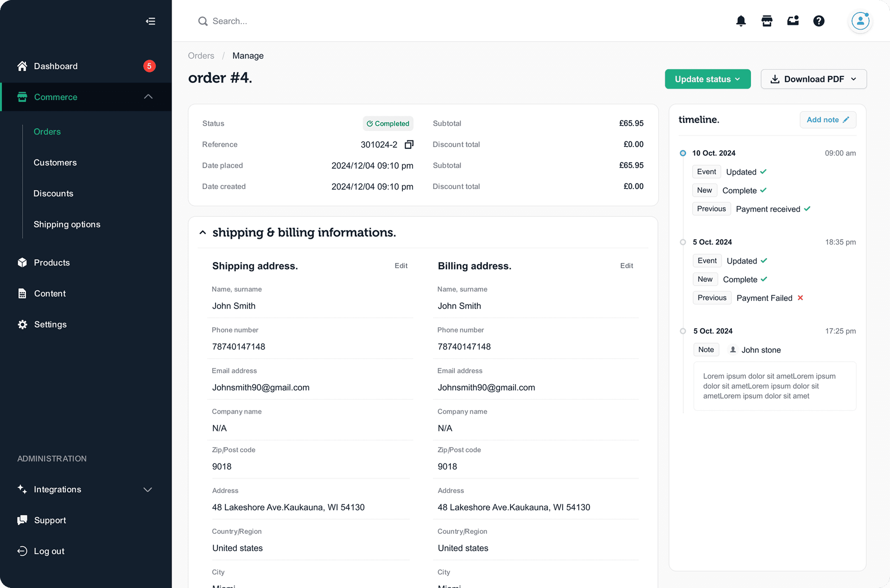Open Customers from the Commerce menu
Viewport: 890px width, 588px height.
point(55,162)
